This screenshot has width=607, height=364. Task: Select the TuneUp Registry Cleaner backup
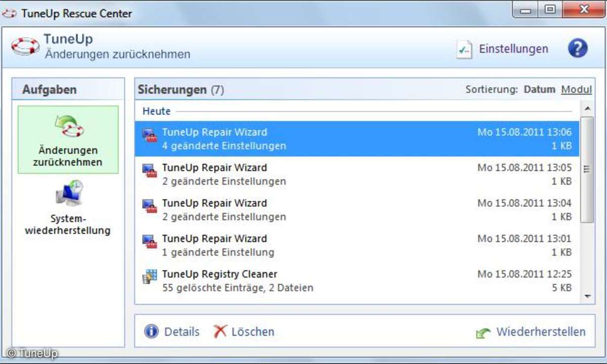tap(357, 280)
